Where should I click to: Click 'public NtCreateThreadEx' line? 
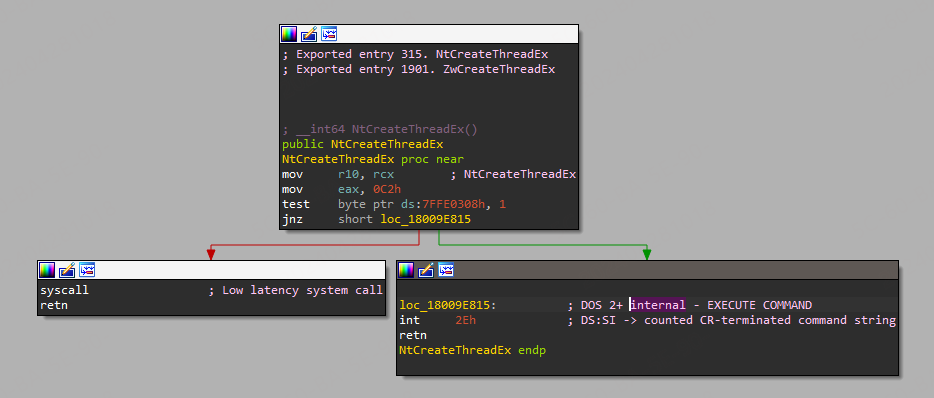coord(363,144)
